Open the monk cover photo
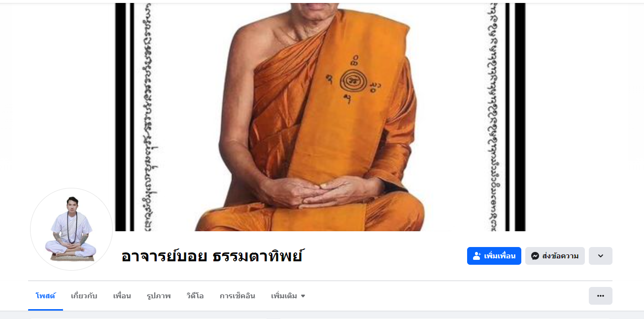The height and width of the screenshot is (319, 644). pyautogui.click(x=320, y=117)
